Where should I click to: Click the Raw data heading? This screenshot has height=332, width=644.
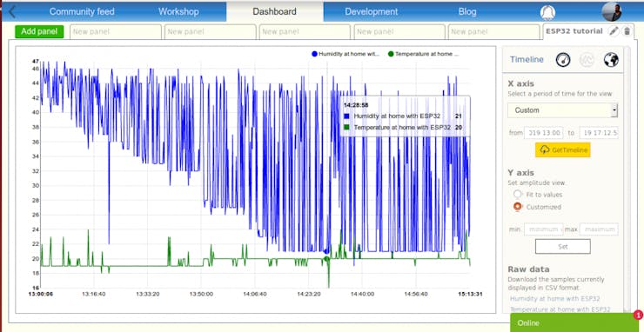(x=528, y=269)
